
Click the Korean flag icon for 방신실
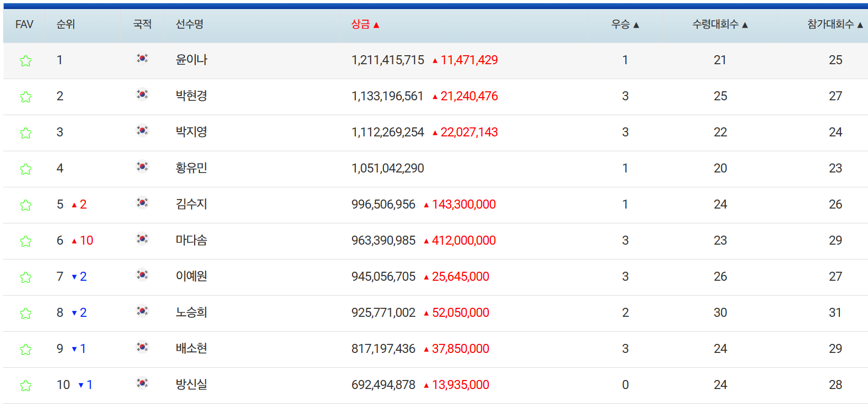click(x=142, y=383)
